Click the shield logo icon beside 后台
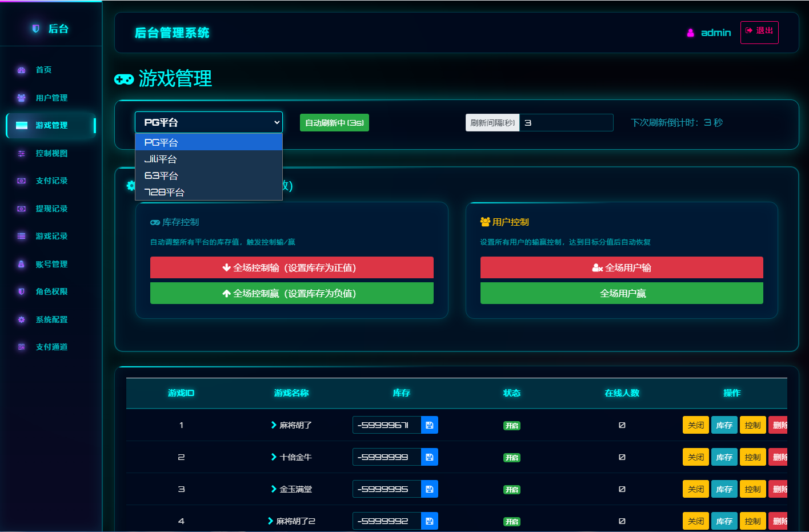This screenshot has height=532, width=809. pyautogui.click(x=36, y=29)
